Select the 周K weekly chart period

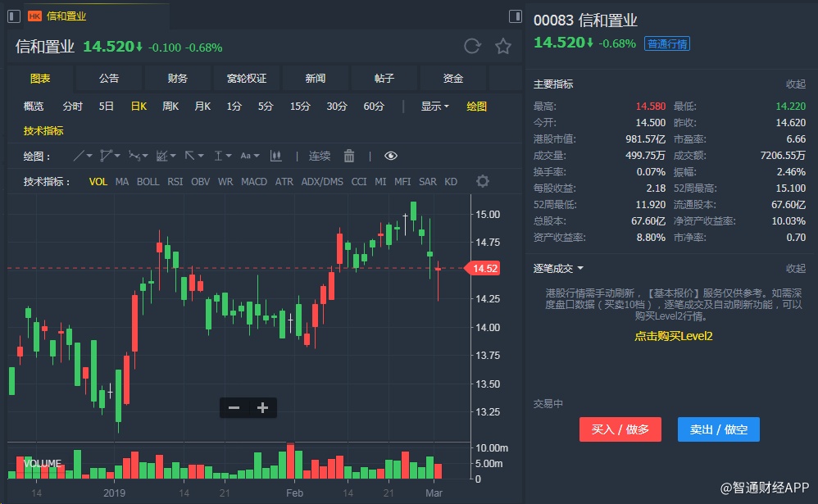170,106
